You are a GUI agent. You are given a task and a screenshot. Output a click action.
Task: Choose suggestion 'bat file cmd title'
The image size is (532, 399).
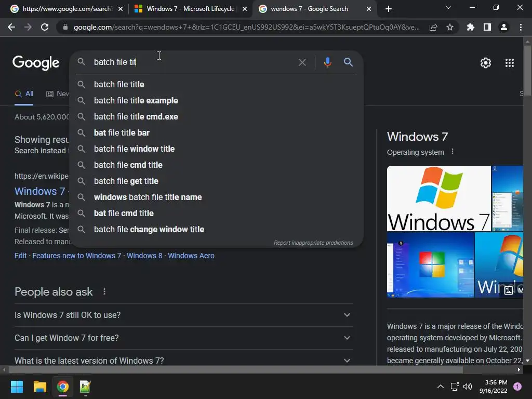(217, 213)
